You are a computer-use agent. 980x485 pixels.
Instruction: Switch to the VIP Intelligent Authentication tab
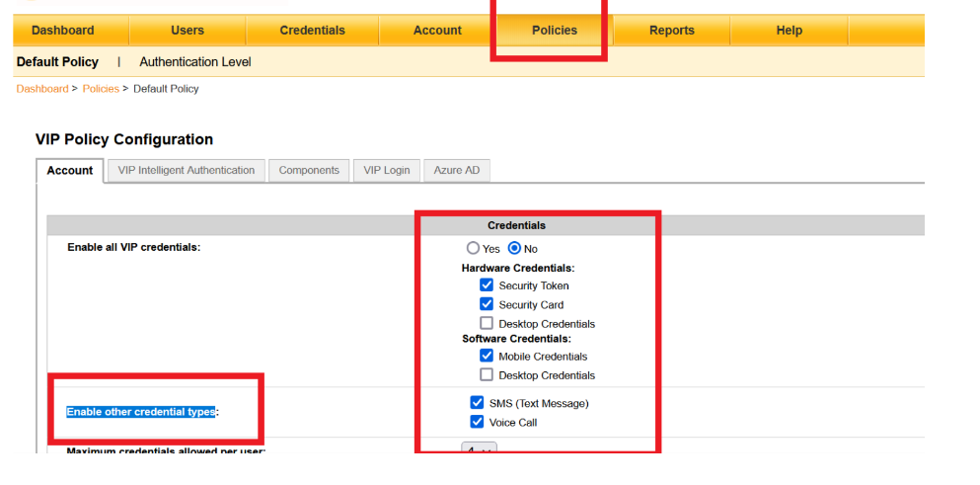pyautogui.click(x=187, y=170)
